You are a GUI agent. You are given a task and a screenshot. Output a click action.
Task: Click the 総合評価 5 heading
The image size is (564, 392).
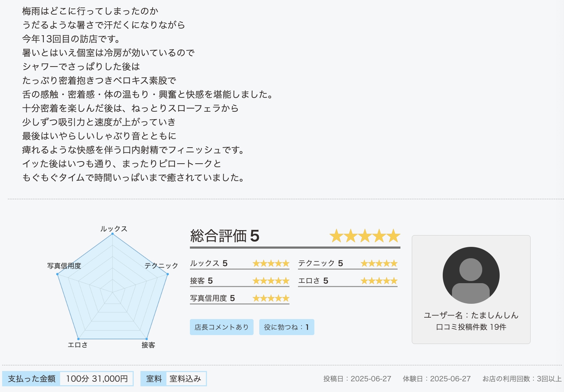point(225,236)
